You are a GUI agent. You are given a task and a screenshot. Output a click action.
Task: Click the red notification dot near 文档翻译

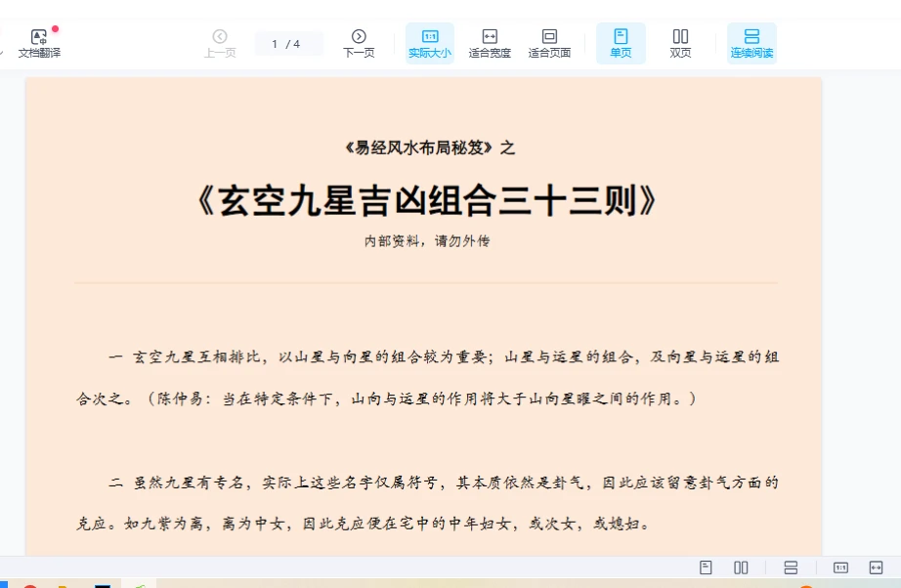[56, 26]
